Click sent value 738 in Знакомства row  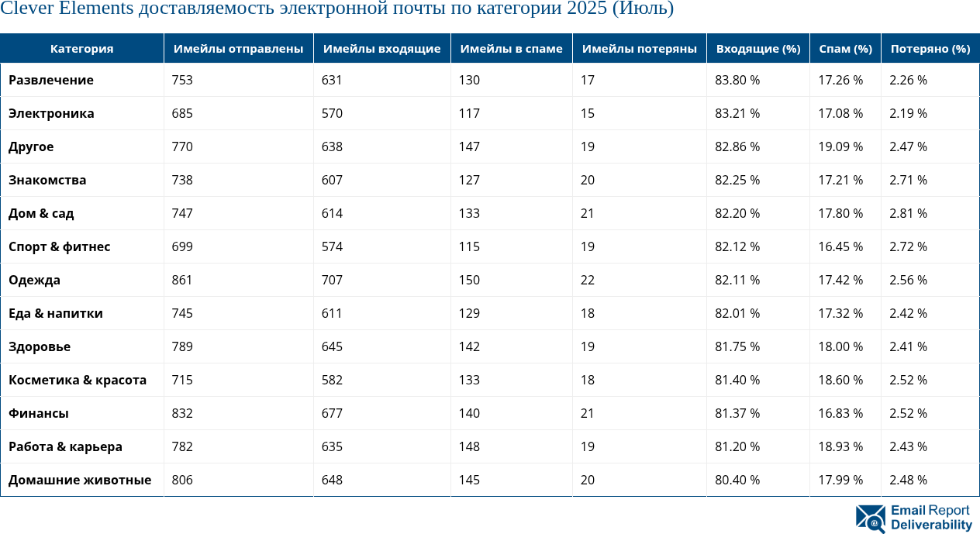tap(182, 180)
